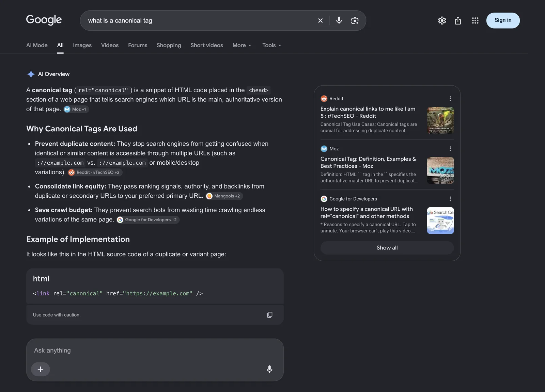Open Google Lens image search icon
Screen dimensions: 545x392
coord(355,21)
